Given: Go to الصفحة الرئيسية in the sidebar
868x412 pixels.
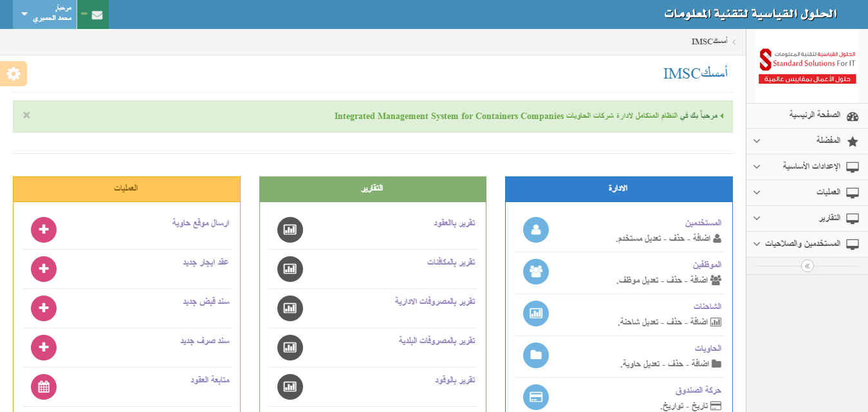Looking at the screenshot, I should [x=807, y=116].
